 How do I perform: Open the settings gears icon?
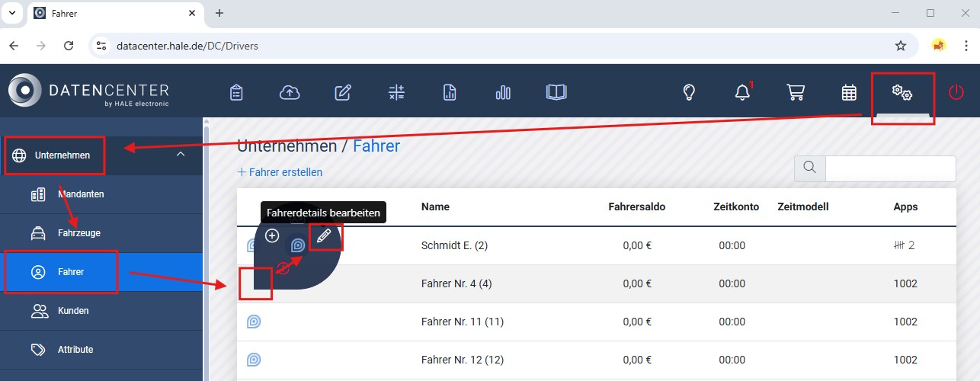coord(902,93)
